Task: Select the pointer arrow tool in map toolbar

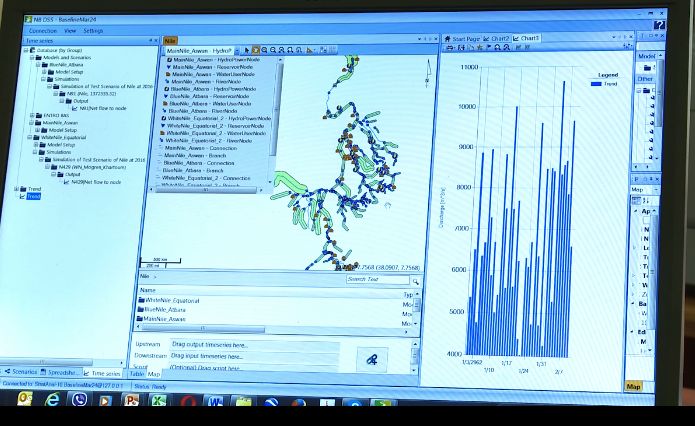Action: coord(246,49)
